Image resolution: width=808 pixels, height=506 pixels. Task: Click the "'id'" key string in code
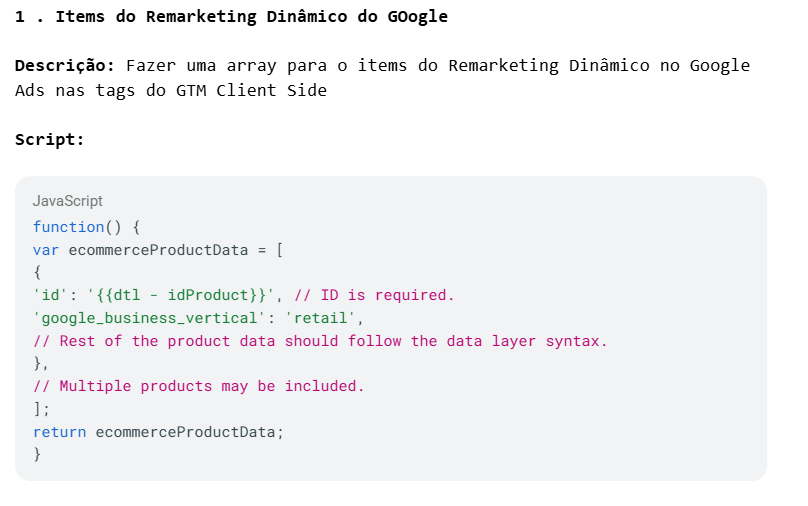coord(50,295)
